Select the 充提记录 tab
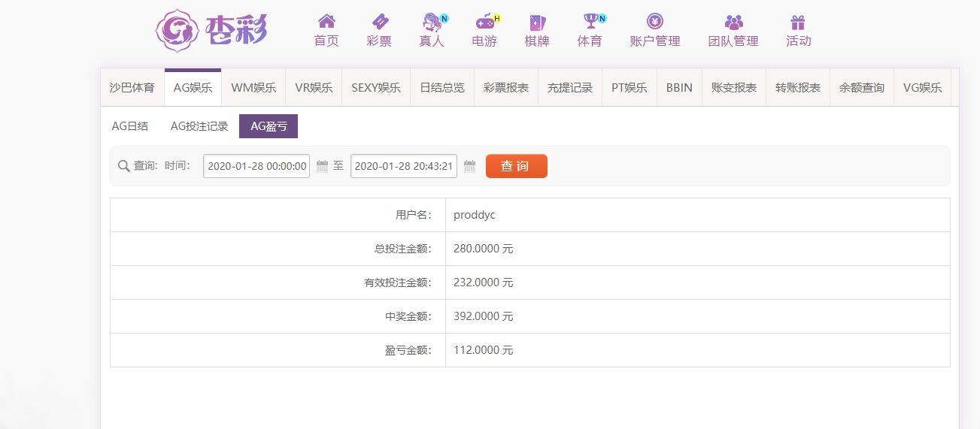Image resolution: width=980 pixels, height=429 pixels. click(x=570, y=88)
